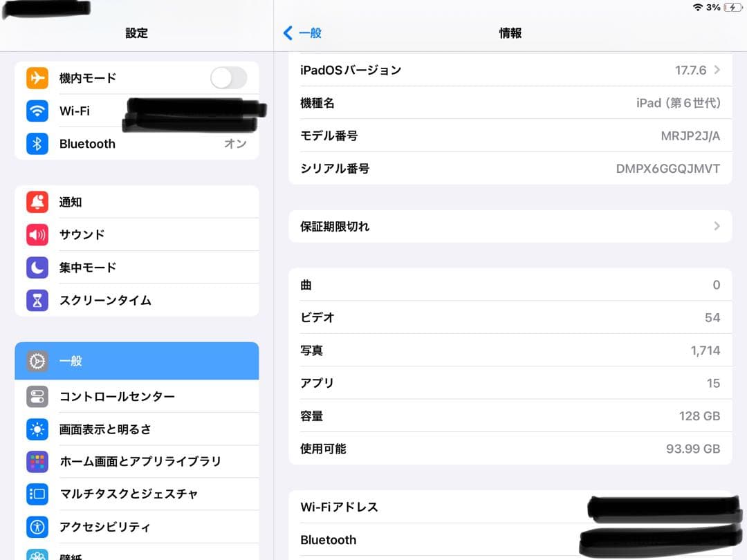Open 画面表示と明るさ brightness icon

point(37,429)
